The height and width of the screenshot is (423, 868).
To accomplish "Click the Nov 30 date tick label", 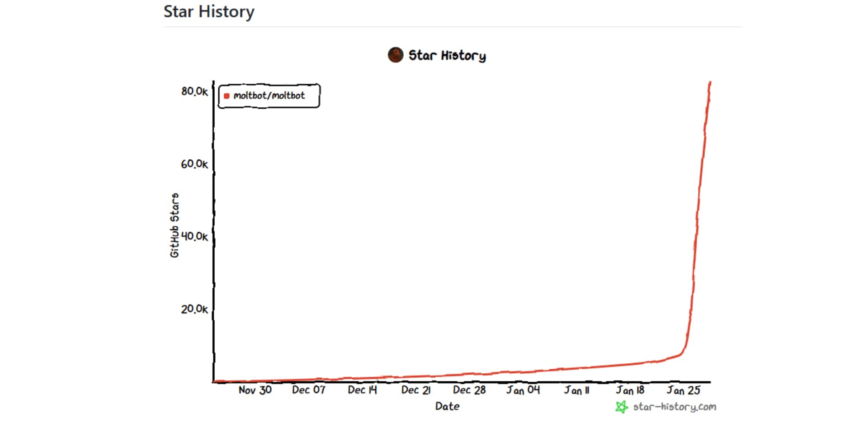I will click(255, 390).
